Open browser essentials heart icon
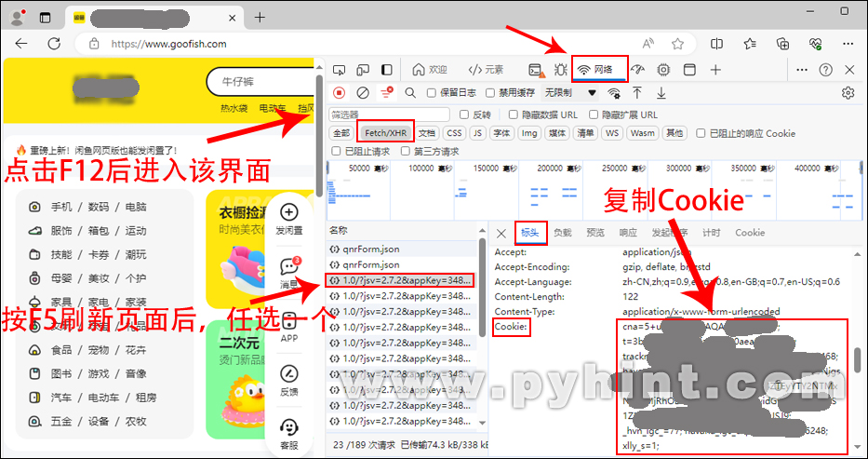The image size is (868, 459). (815, 44)
